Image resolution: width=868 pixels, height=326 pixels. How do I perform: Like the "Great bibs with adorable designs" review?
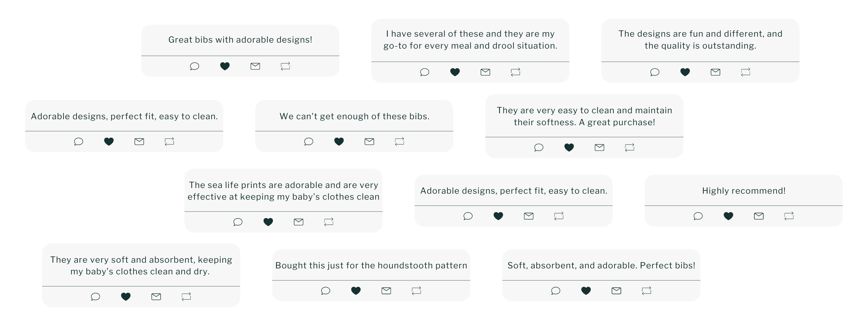225,66
